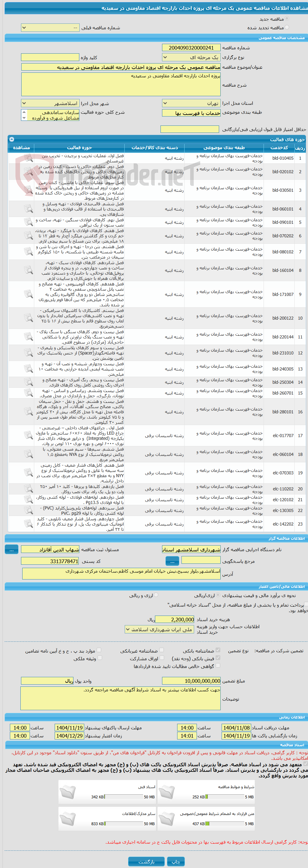Click ellipsis button beside مسئول ثبت مناقصه
Image resolution: width=308 pixels, height=868 pixels.
click(11, 550)
